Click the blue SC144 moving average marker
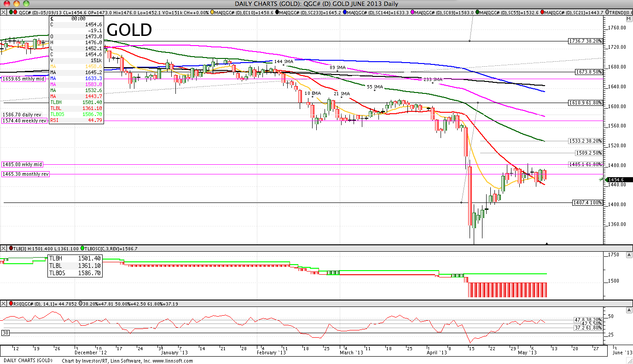This screenshot has height=364, width=633. click(345, 12)
